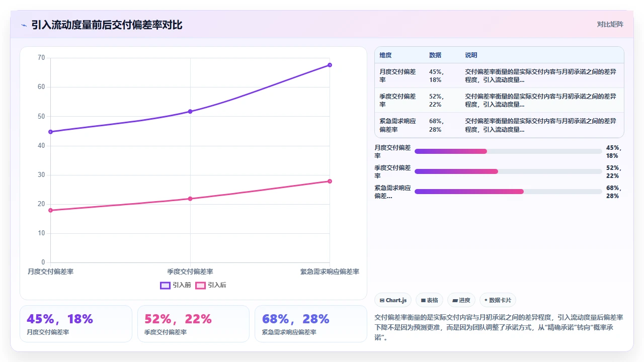Click the 68%, 28% data card
This screenshot has height=362, width=644.
click(x=311, y=324)
